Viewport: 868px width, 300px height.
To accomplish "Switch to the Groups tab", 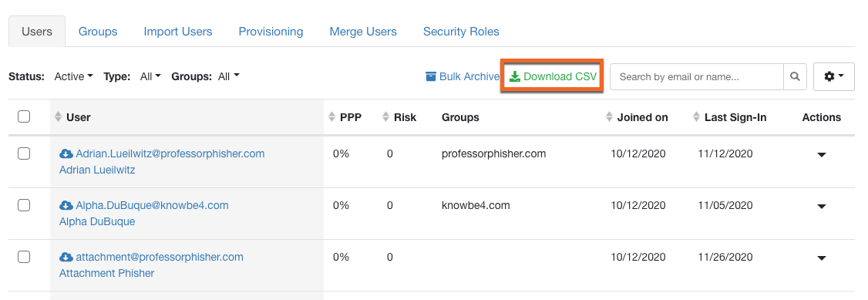I will click(98, 32).
